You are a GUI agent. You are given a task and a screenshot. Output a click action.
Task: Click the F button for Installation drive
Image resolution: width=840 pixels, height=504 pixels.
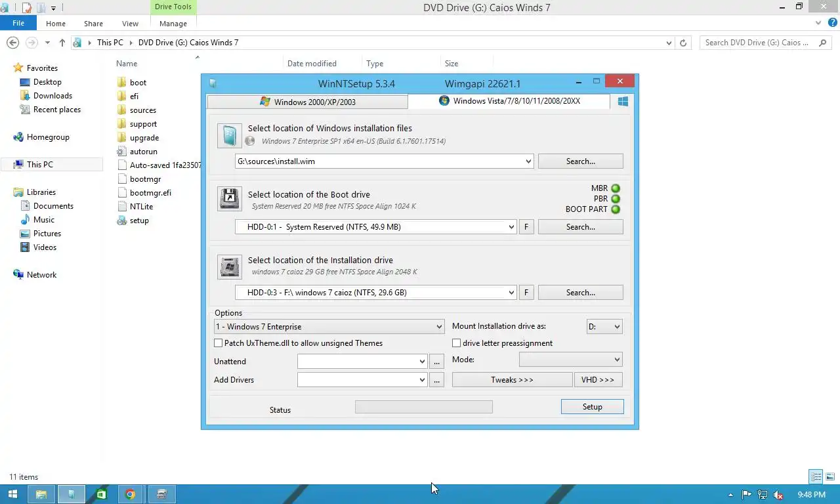(x=526, y=293)
